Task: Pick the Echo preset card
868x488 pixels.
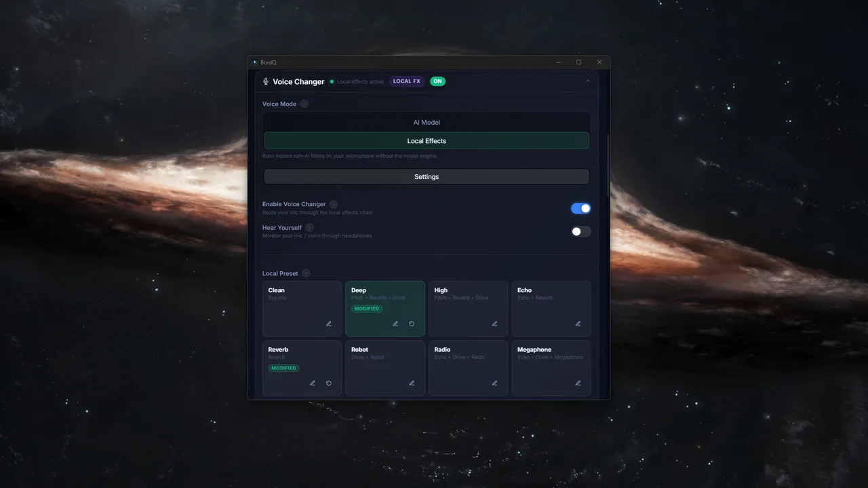Action: point(551,308)
